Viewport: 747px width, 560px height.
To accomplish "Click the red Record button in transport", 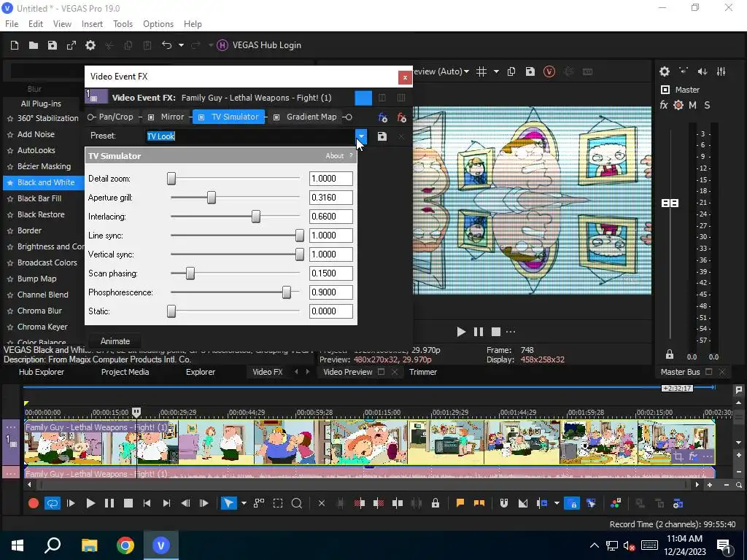I will coord(34,503).
